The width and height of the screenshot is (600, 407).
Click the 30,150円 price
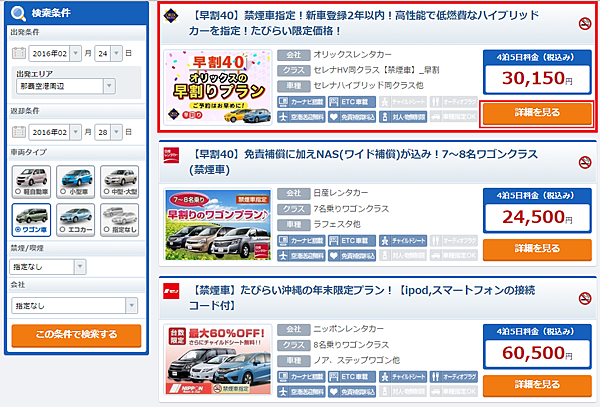click(537, 78)
